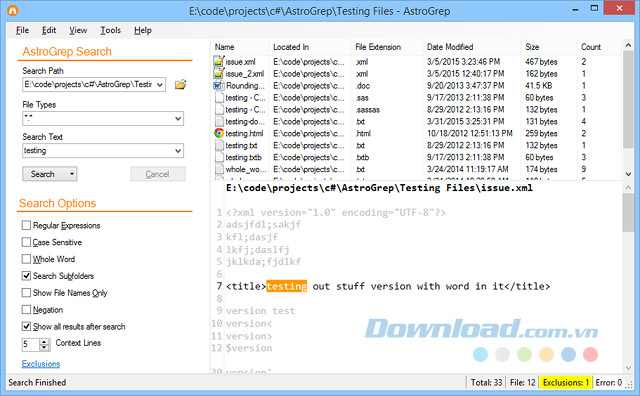
Task: Click inside the Context Lines number field
Action: coord(31,345)
